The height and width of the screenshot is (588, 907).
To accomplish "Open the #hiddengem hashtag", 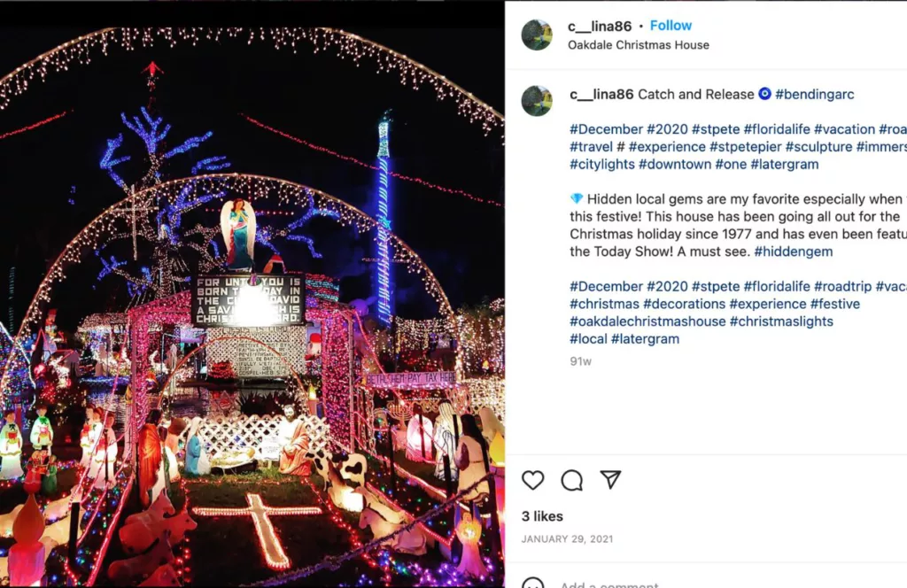I will click(x=793, y=251).
